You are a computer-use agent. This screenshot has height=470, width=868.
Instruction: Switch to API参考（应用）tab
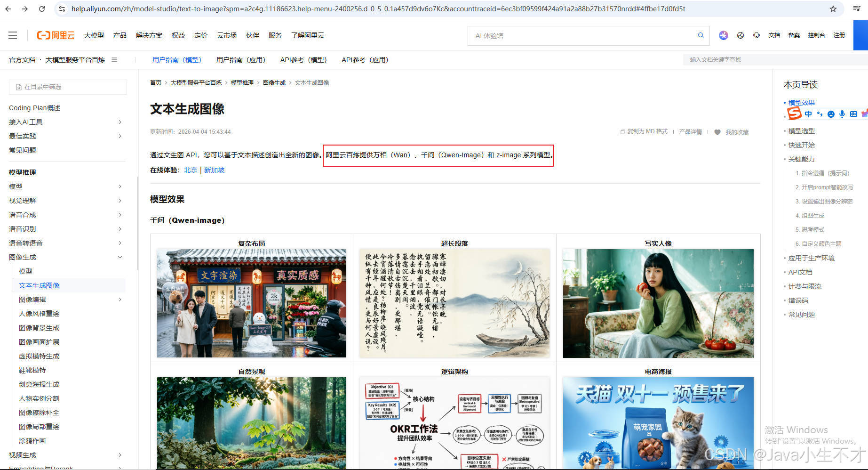coord(365,60)
